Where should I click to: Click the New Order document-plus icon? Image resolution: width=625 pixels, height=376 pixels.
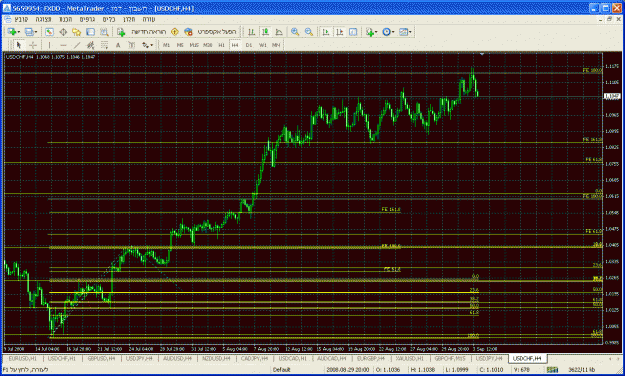coord(121,32)
